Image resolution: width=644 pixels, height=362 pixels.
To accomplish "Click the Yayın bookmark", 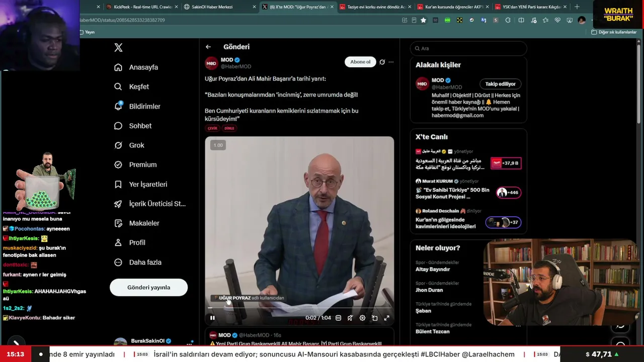I will coord(88,32).
